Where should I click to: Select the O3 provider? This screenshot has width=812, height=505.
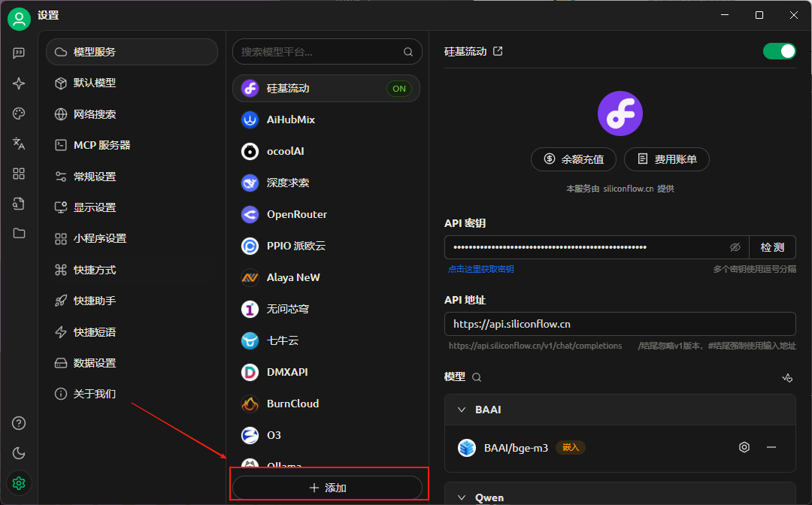pos(326,435)
